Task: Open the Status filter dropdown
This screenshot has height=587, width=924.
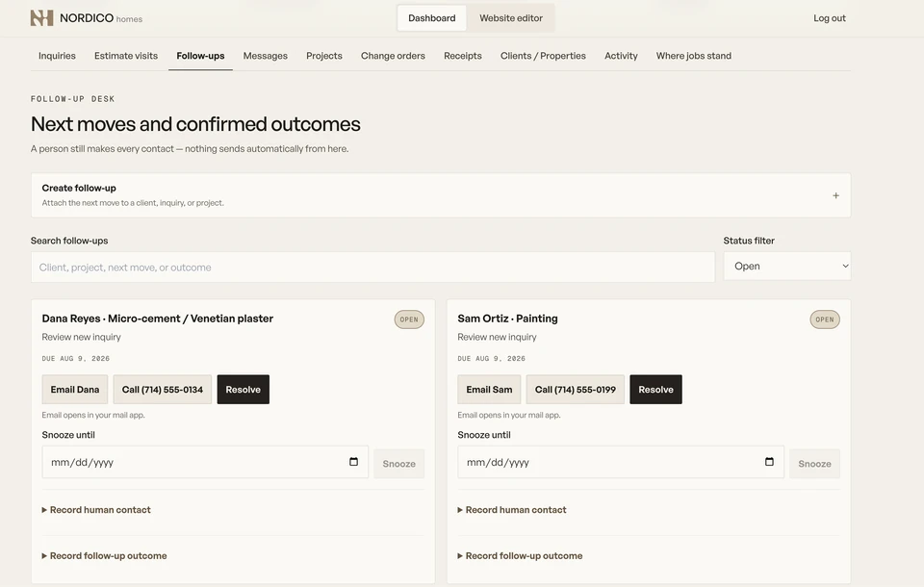Action: pos(787,267)
